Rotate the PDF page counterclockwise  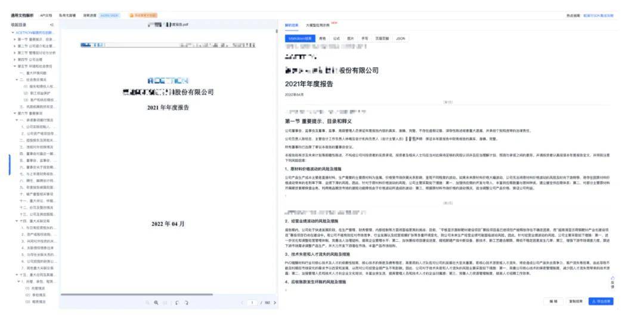pos(177,303)
